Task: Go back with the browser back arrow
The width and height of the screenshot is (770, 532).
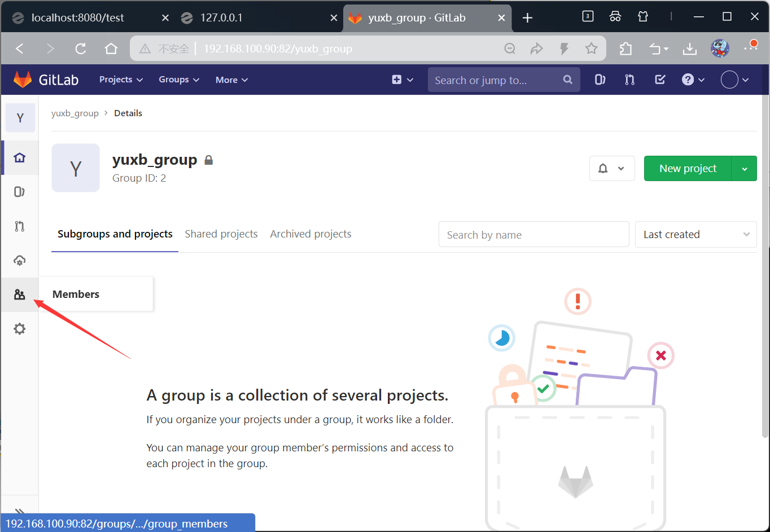Action: click(20, 49)
